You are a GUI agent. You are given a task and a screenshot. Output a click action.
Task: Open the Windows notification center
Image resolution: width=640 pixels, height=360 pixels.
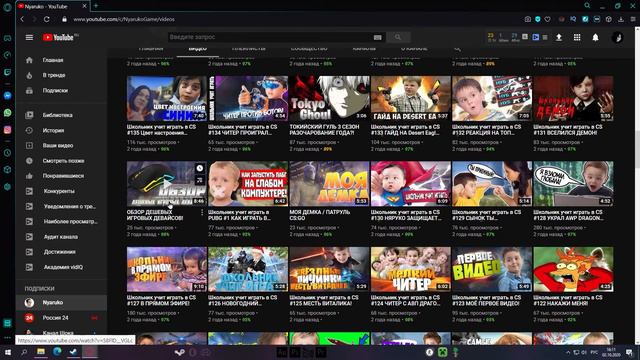pyautogui.click(x=629, y=352)
